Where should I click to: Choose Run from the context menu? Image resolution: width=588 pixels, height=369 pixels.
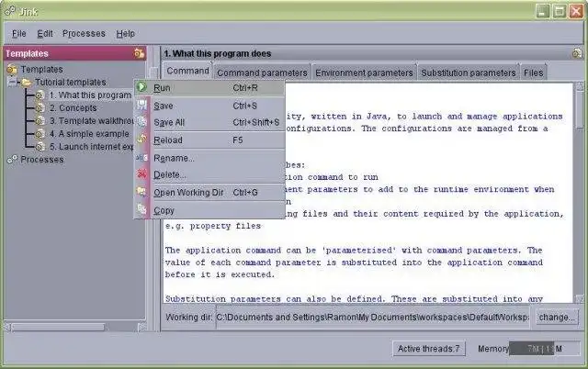click(x=209, y=88)
